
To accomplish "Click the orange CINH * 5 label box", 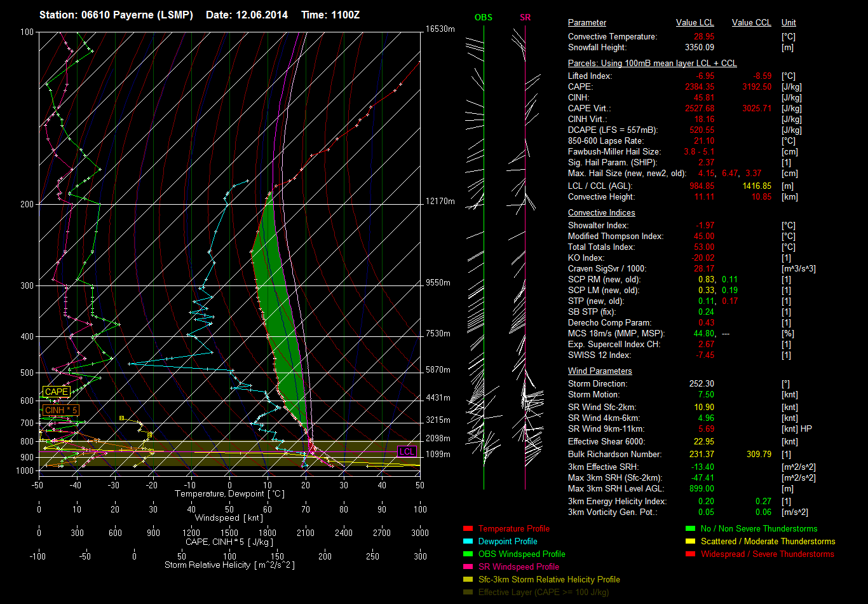I will coord(61,410).
